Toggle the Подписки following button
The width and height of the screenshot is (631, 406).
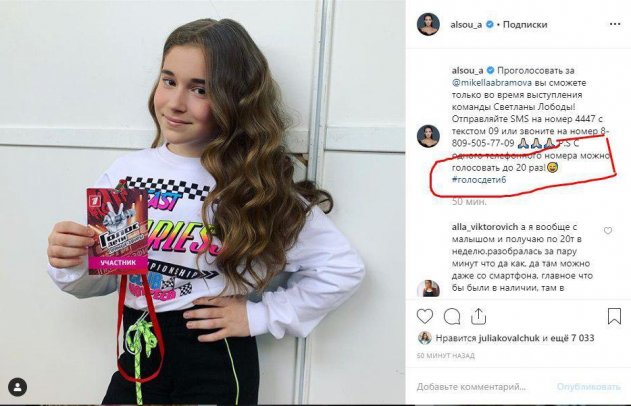523,23
